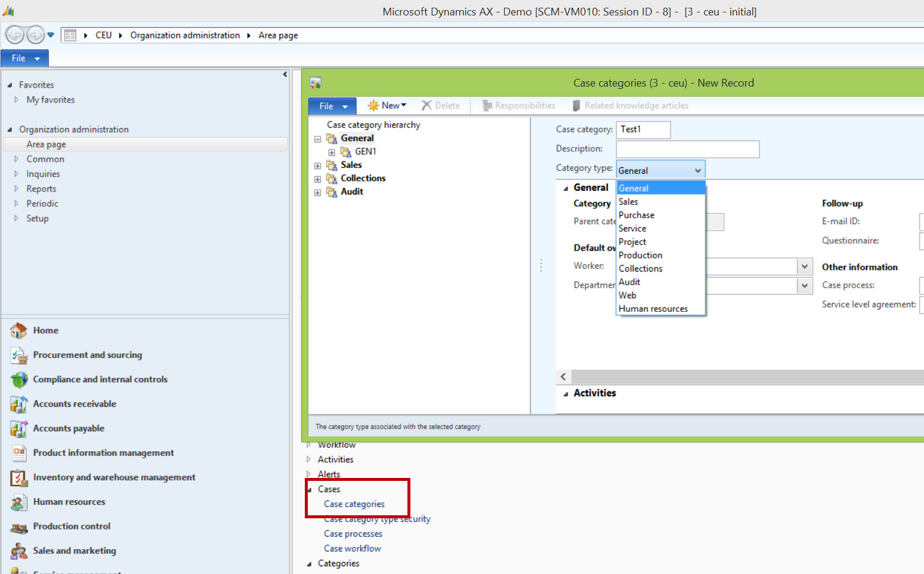Open the Case categories link
The height and width of the screenshot is (574, 924).
pyautogui.click(x=354, y=504)
